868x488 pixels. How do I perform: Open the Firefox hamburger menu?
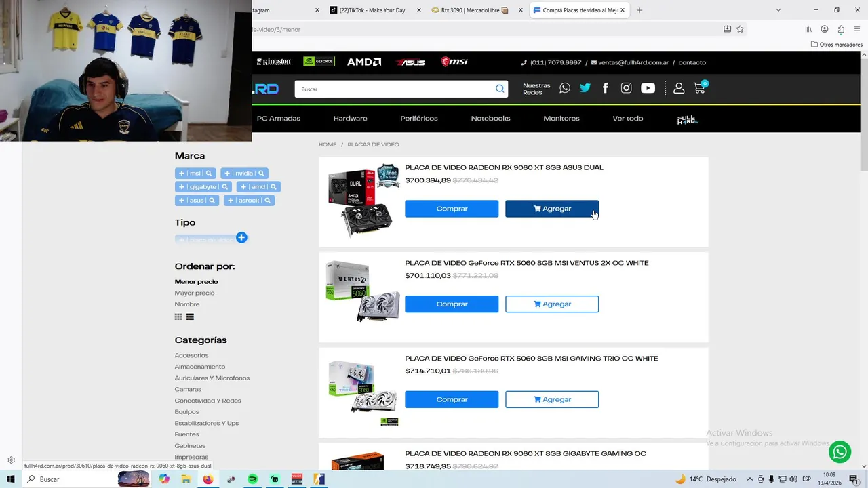858,29
